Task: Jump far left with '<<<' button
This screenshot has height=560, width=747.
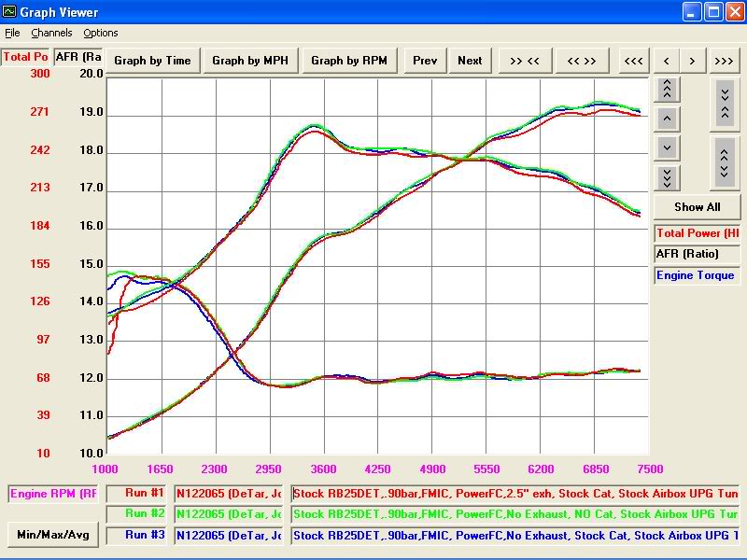Action: (x=634, y=61)
